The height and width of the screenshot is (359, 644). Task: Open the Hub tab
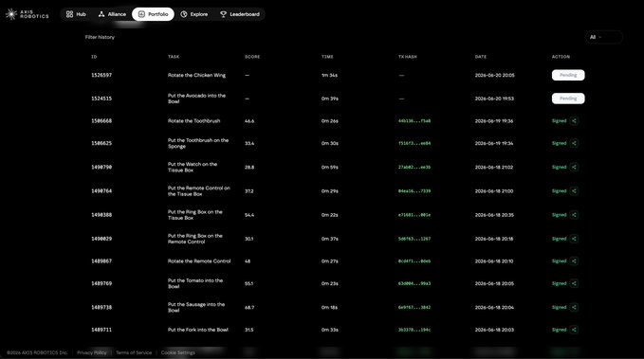76,14
